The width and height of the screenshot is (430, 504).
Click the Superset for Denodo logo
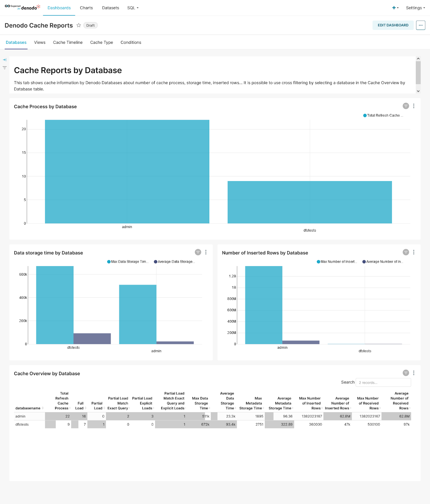click(x=22, y=7)
